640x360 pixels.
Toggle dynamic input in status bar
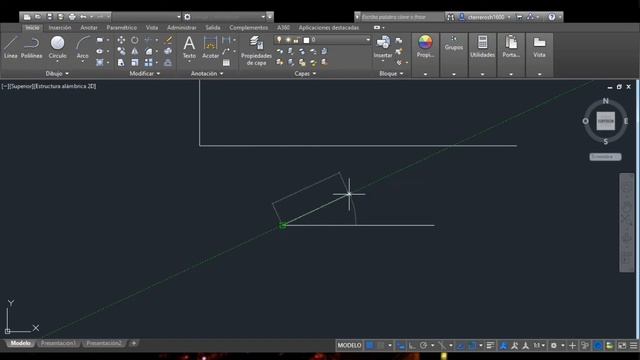401,345
